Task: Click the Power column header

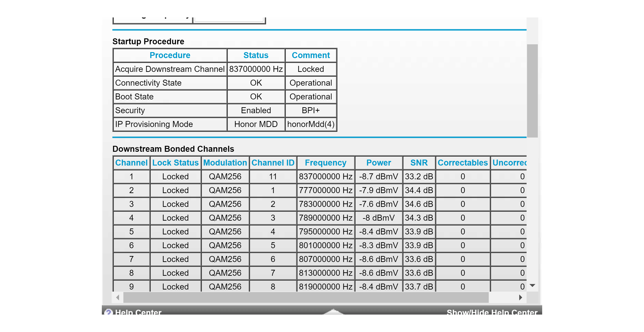Action: [378, 163]
